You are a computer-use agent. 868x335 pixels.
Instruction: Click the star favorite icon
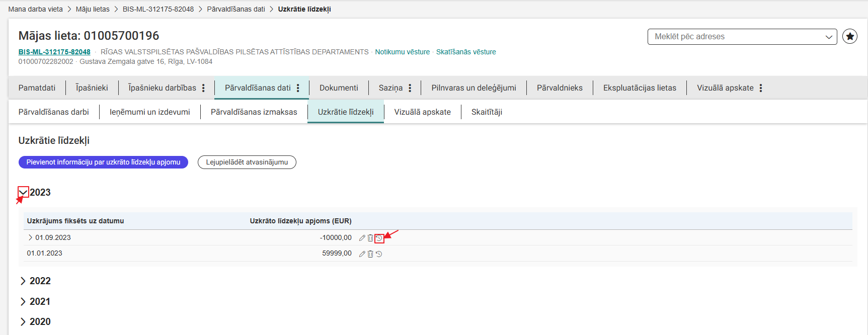tap(850, 36)
